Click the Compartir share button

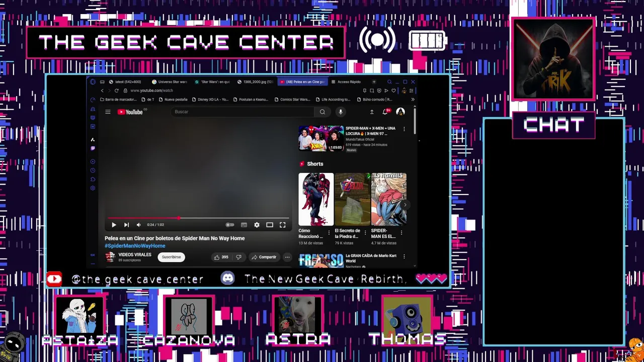point(264,257)
